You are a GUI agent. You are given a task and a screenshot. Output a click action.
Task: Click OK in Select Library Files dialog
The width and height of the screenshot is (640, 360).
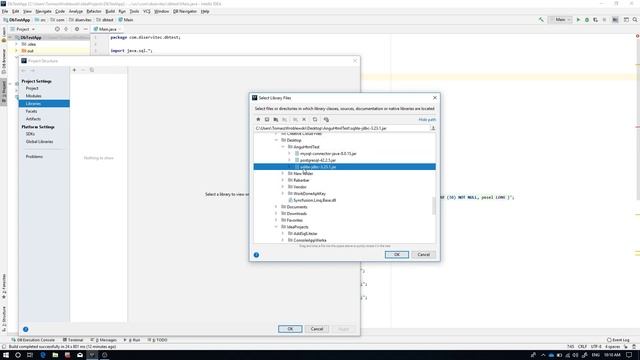pyautogui.click(x=397, y=254)
